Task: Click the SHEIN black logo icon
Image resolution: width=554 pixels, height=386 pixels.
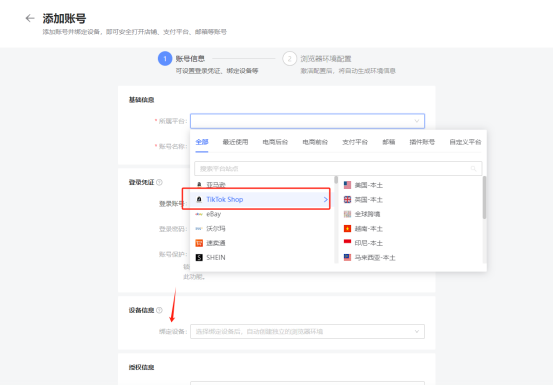Action: pyautogui.click(x=199, y=257)
